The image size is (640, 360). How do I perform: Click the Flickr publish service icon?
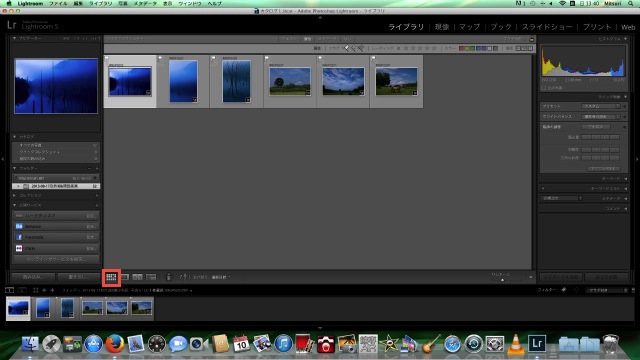pos(19,248)
